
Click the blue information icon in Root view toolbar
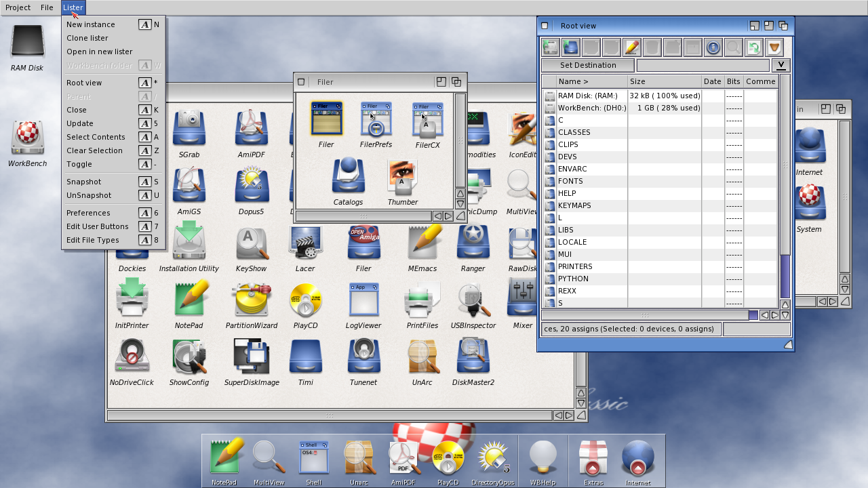(x=713, y=47)
